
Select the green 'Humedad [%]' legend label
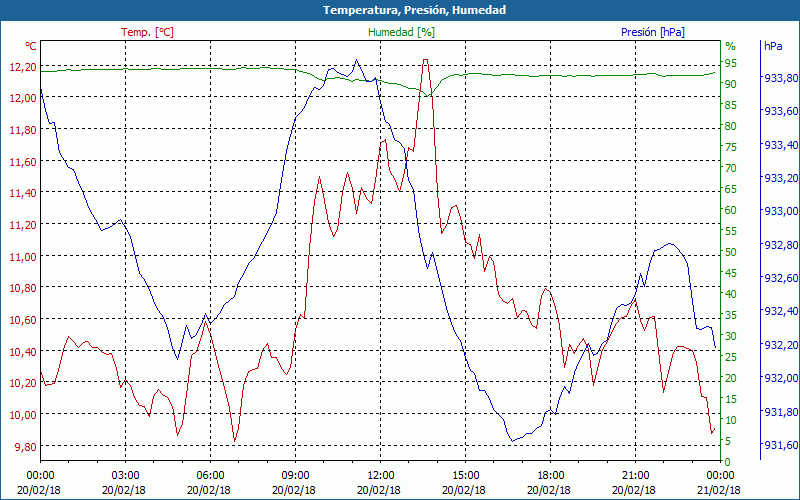pos(401,32)
